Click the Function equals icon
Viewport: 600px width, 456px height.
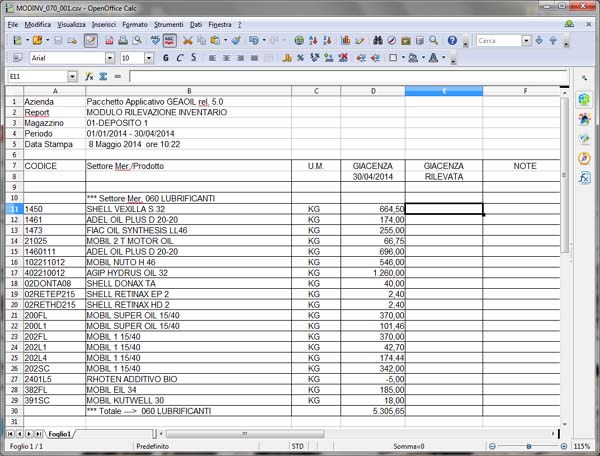pyautogui.click(x=117, y=77)
